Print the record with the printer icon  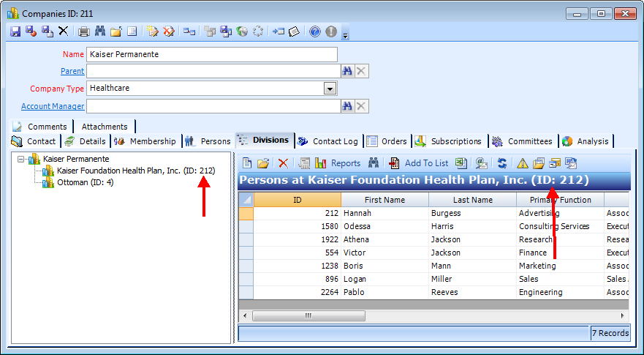84,31
